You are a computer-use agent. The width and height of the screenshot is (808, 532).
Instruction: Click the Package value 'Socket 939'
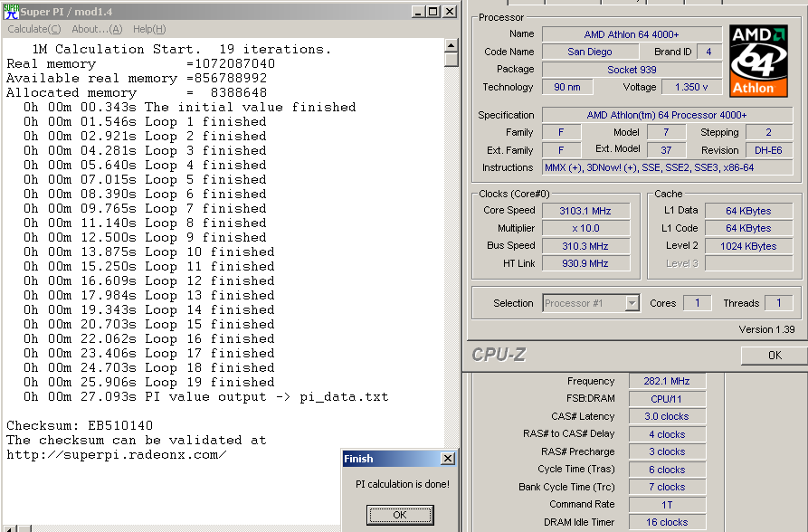point(632,70)
